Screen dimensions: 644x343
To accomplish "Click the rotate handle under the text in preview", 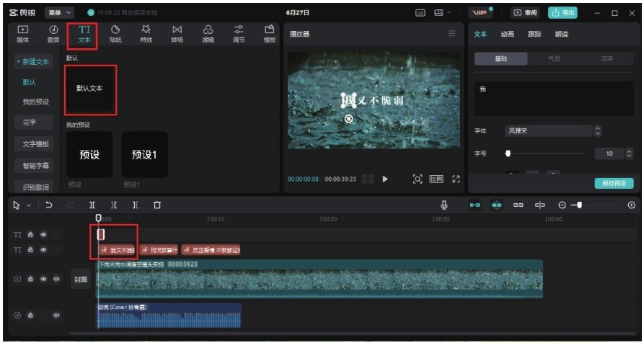I will [x=349, y=119].
